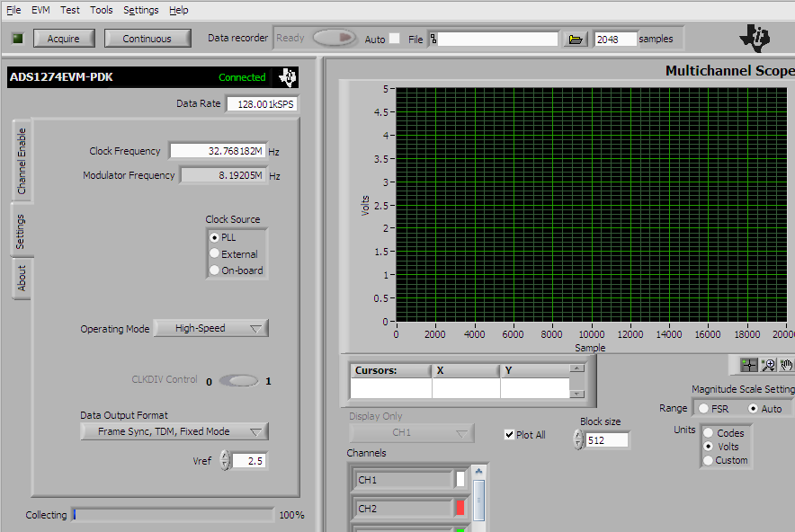The width and height of the screenshot is (795, 532).
Task: Select External clock source
Action: coord(215,254)
